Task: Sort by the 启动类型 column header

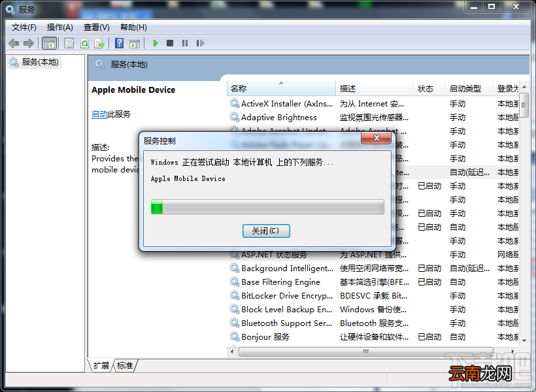Action: click(469, 88)
